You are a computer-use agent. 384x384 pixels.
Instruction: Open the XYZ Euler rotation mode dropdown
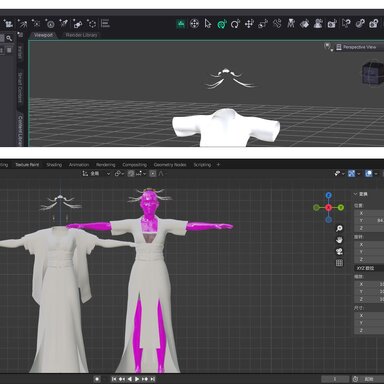coord(369,268)
